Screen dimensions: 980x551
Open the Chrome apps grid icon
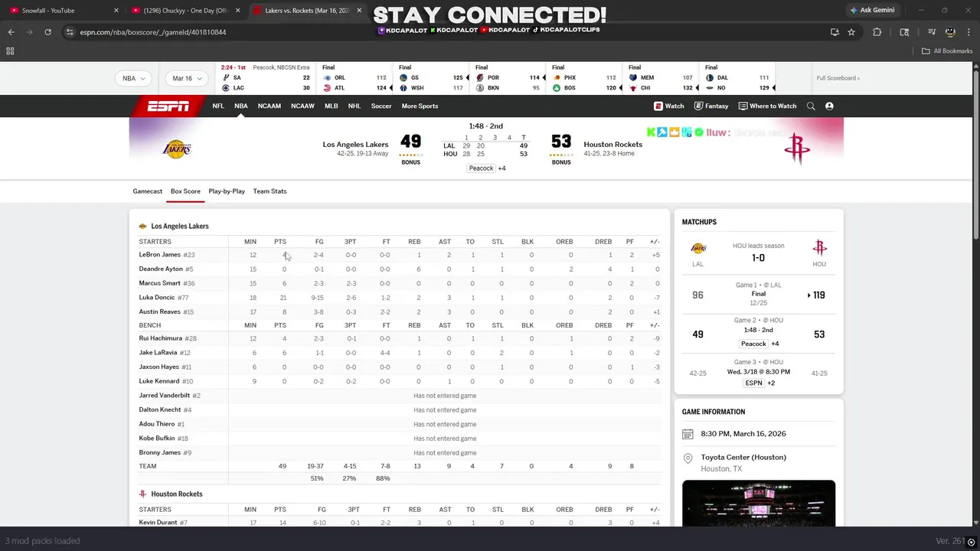click(x=10, y=51)
